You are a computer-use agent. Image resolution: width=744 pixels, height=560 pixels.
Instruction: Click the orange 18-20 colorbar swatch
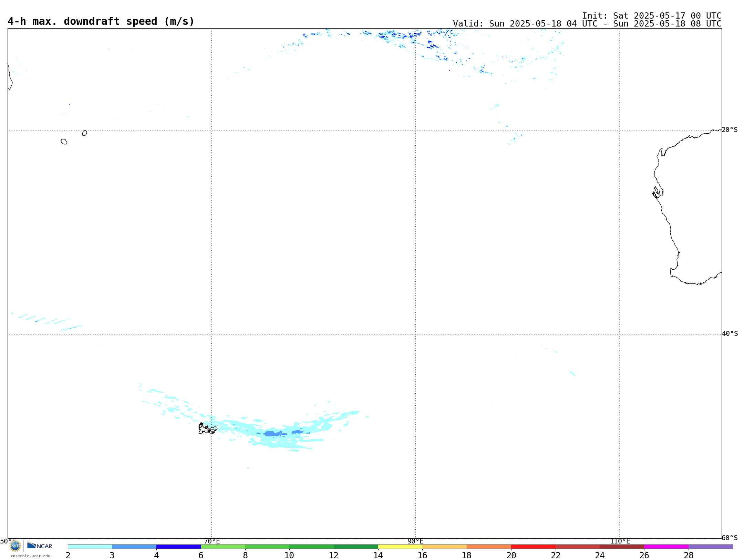coord(489,547)
